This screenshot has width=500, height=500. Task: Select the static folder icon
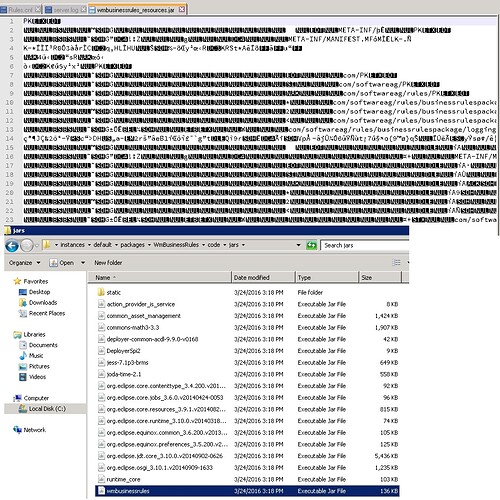(101, 292)
